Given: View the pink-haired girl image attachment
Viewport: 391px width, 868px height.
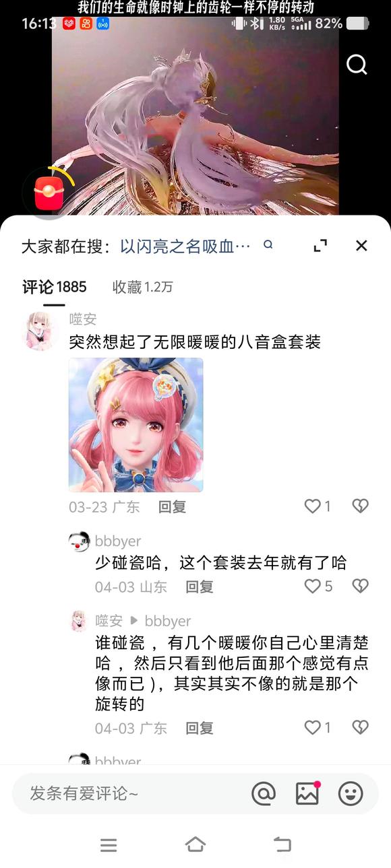Looking at the screenshot, I should pyautogui.click(x=136, y=425).
